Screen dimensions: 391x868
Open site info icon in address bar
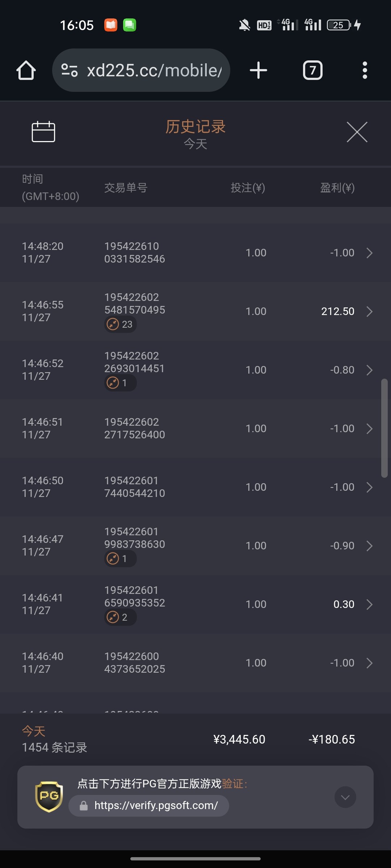click(x=69, y=70)
